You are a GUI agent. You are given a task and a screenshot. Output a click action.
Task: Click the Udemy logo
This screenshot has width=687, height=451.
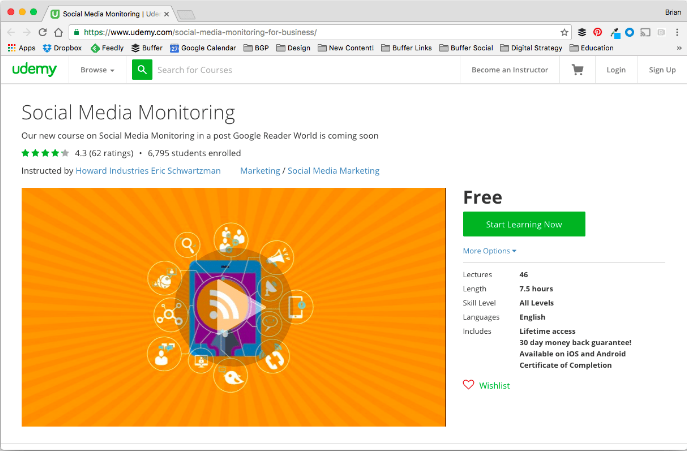[34, 69]
